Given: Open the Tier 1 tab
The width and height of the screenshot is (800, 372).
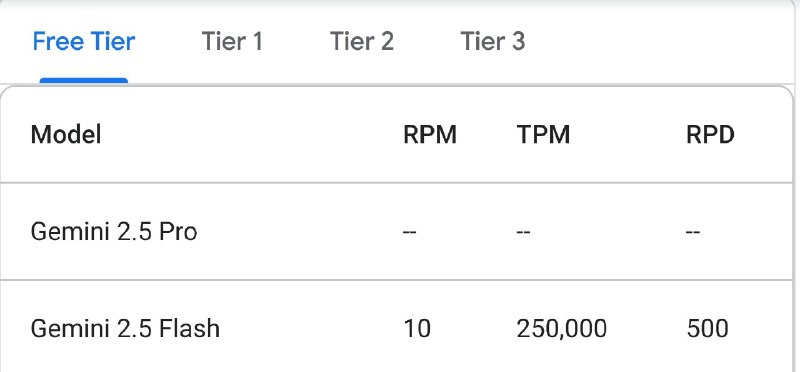Looking at the screenshot, I should click(232, 41).
